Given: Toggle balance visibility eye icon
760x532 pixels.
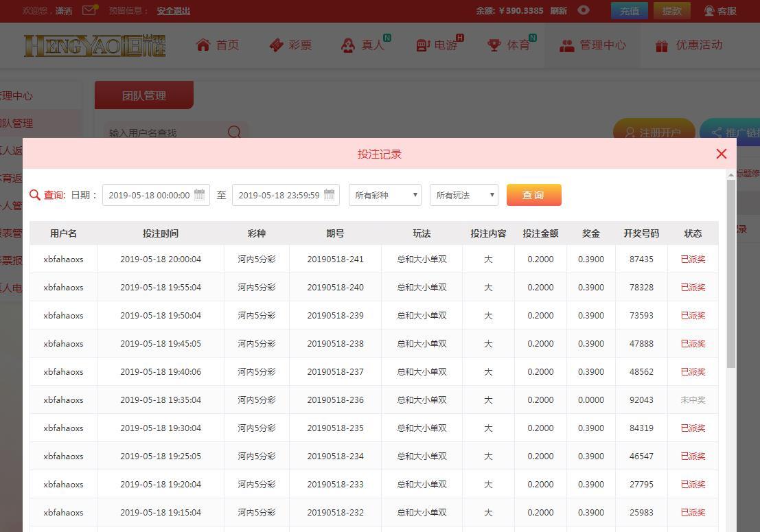Looking at the screenshot, I should click(x=584, y=10).
